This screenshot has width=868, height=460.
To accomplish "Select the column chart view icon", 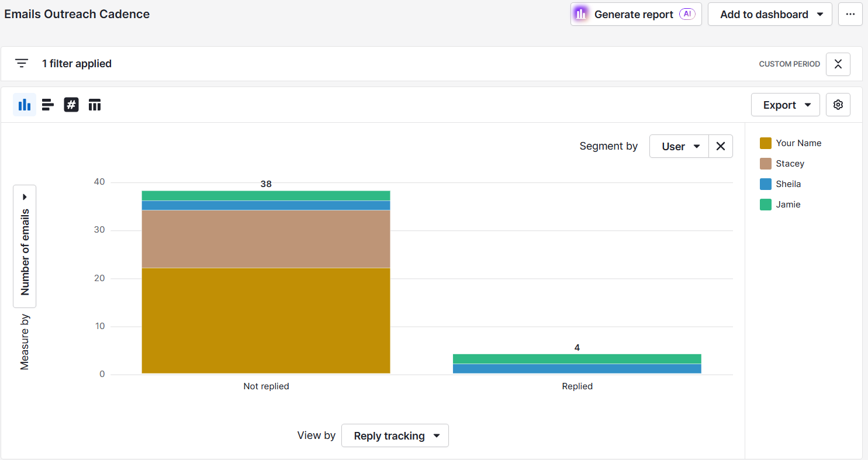I will 25,105.
